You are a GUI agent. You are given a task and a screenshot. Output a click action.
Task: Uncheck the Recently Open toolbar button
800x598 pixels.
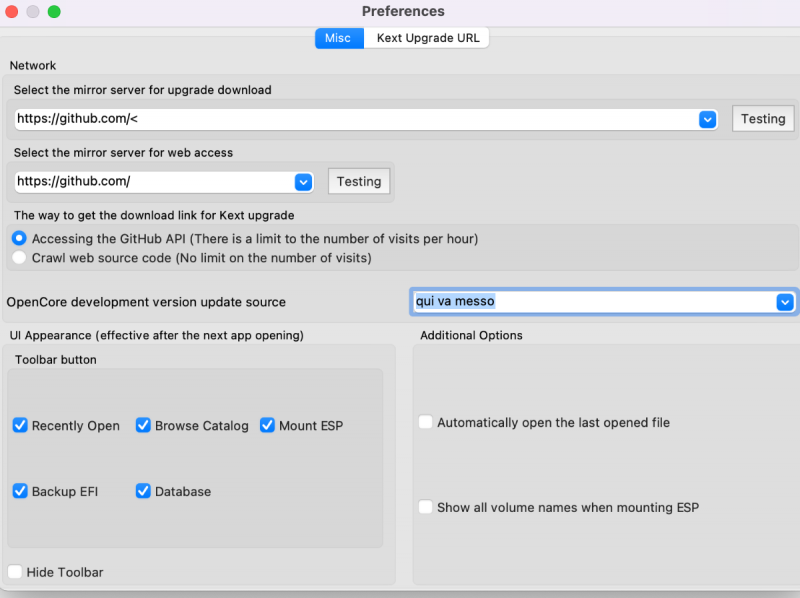[20, 425]
